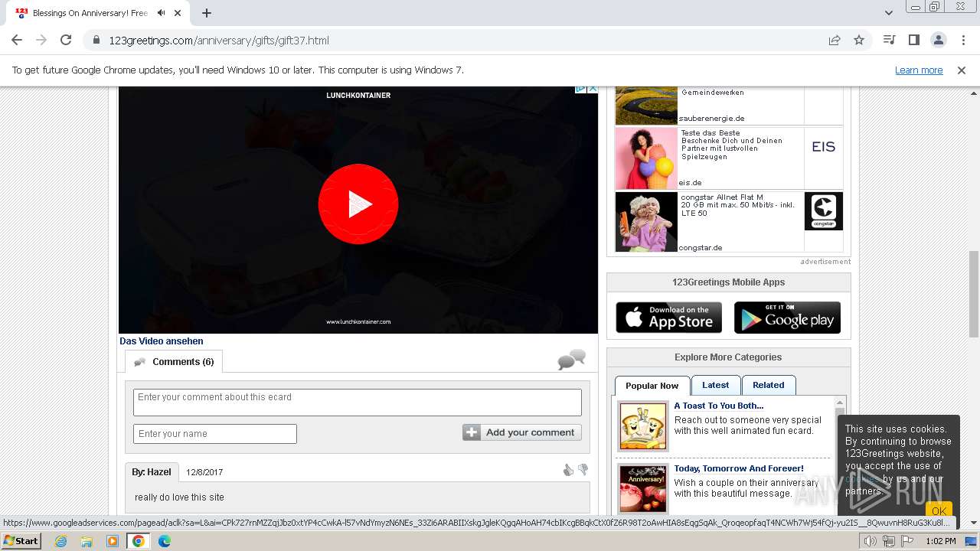Open the media controls icon
The width and height of the screenshot is (980, 551).
click(x=889, y=40)
